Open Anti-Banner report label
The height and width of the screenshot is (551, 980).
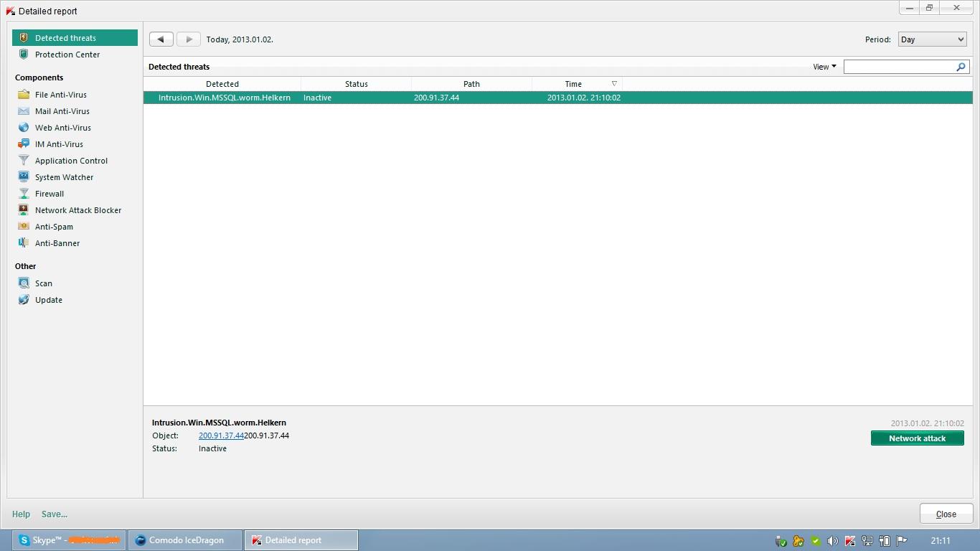[x=57, y=243]
